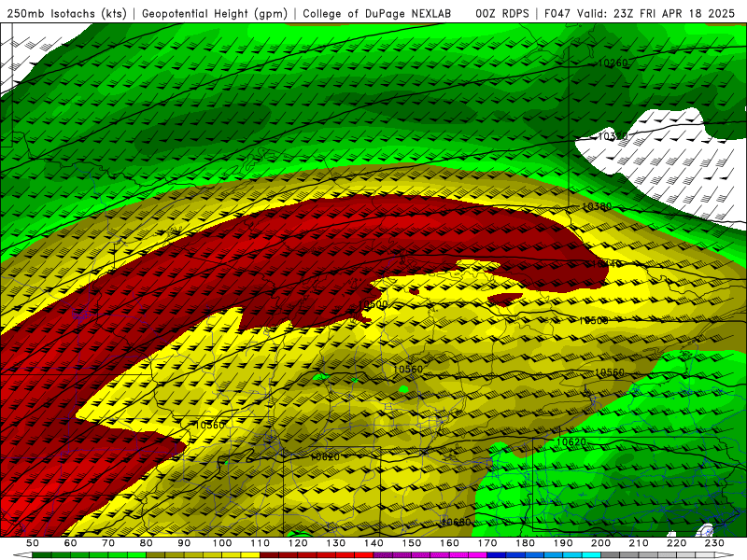Click the 170 knot color scale label

(x=487, y=543)
